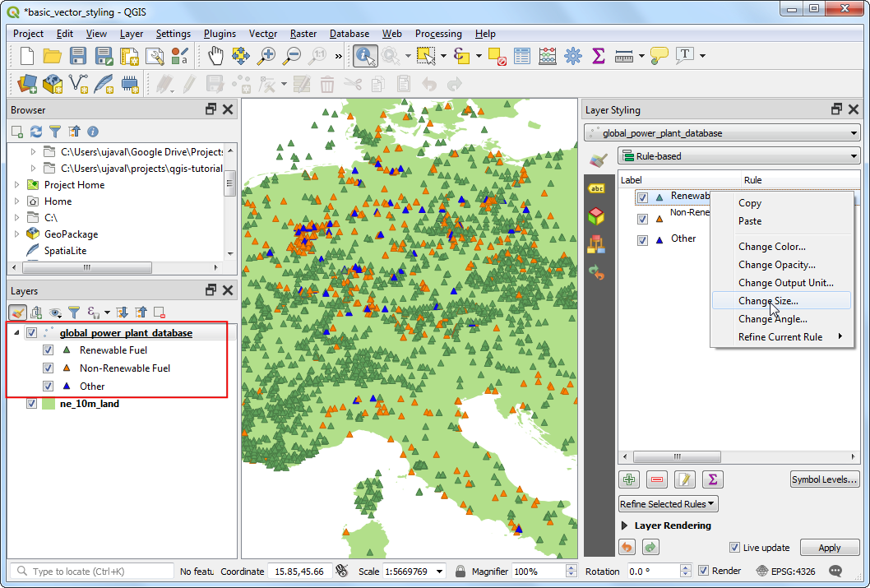Click the Save Project floppy icon

click(78, 56)
